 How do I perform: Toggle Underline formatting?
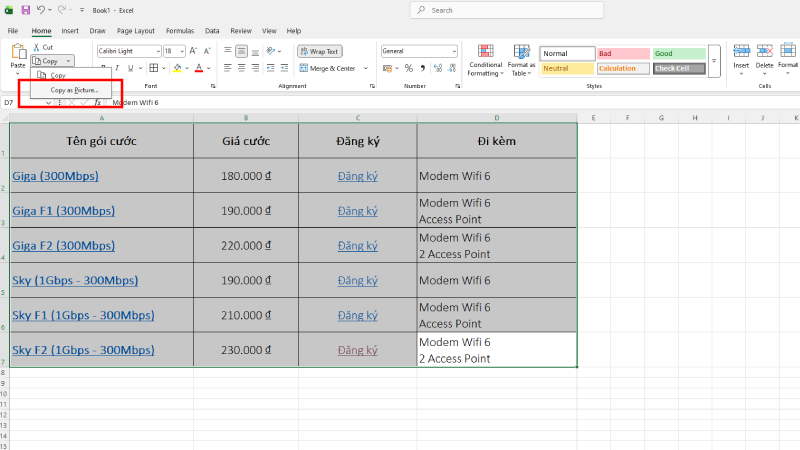(129, 68)
